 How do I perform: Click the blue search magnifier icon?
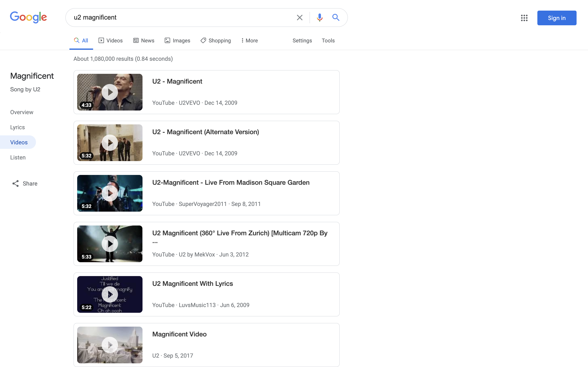click(x=336, y=18)
